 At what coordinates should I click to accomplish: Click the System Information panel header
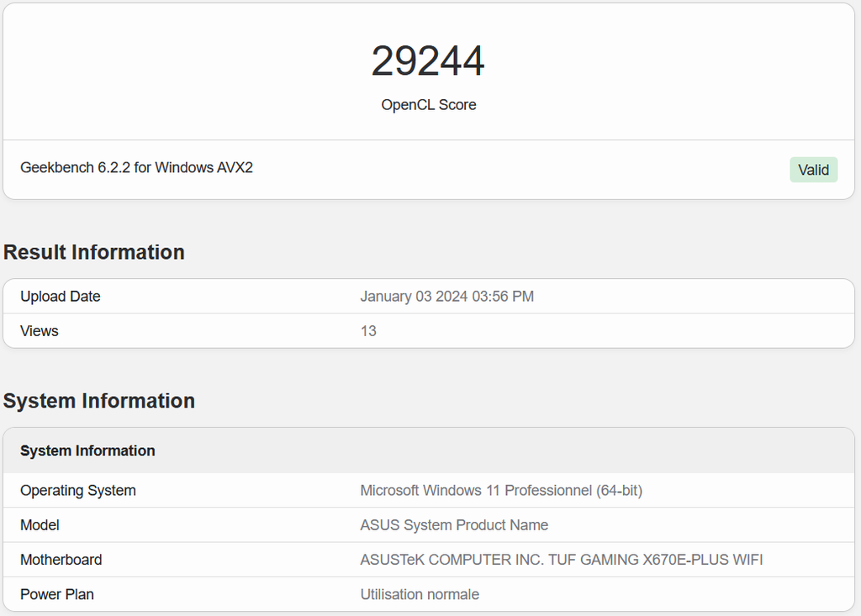coord(87,450)
